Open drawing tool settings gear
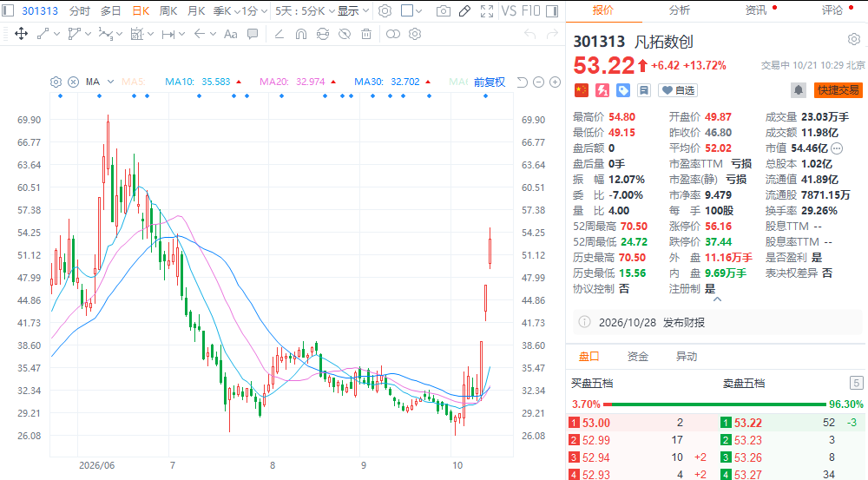This screenshot has height=480, width=868. pos(415,35)
